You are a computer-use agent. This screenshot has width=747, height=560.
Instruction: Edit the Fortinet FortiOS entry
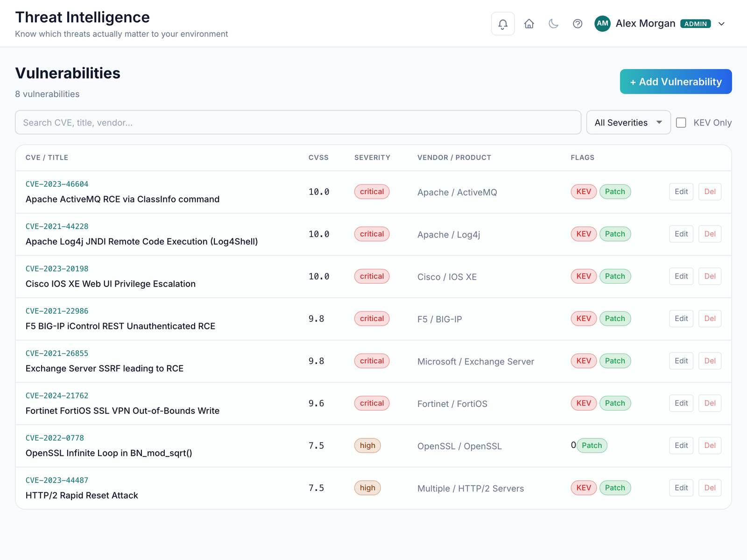click(x=681, y=403)
